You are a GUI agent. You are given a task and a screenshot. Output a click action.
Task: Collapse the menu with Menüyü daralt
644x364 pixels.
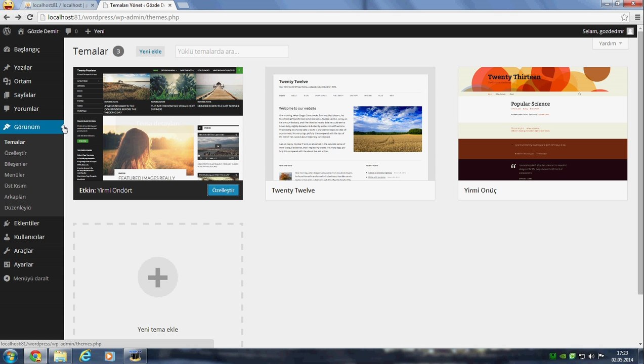coord(26,279)
